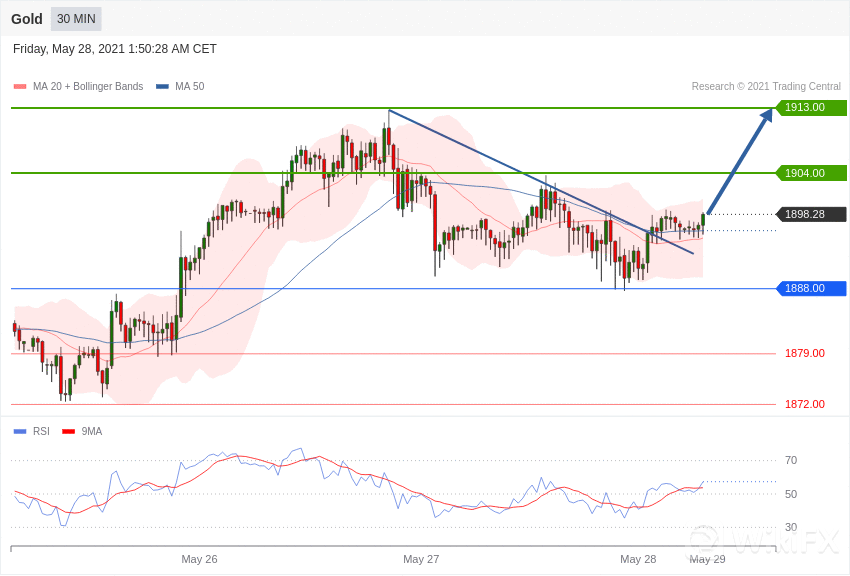Click the WikiFX watermark logo
Viewport: 850px width, 576px height.
click(x=765, y=543)
